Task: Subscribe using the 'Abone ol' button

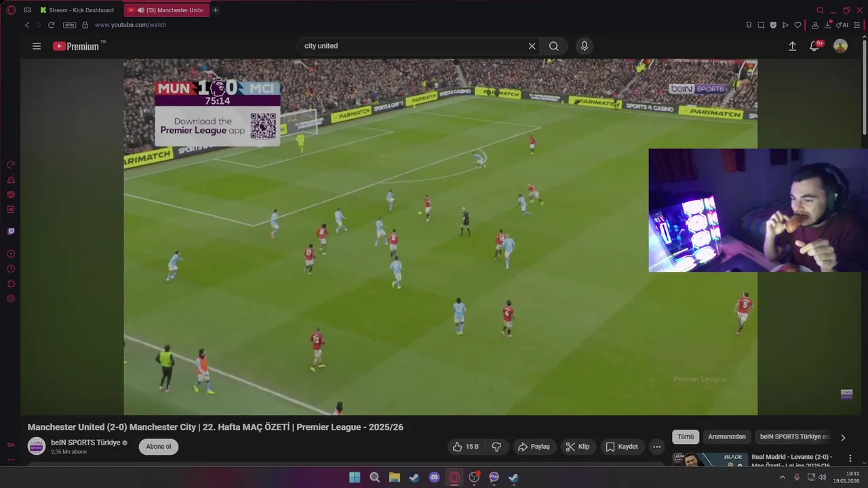Action: tap(159, 447)
